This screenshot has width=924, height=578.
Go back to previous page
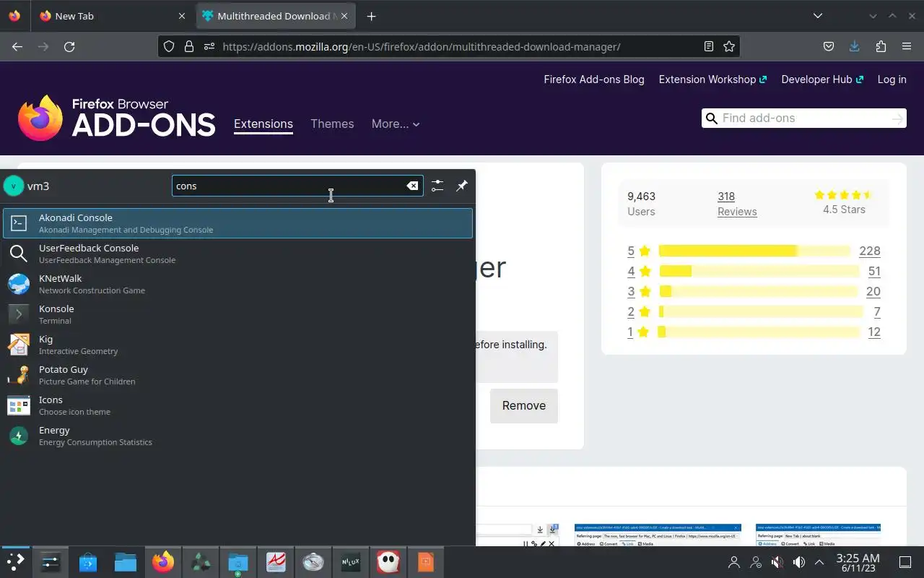(17, 46)
